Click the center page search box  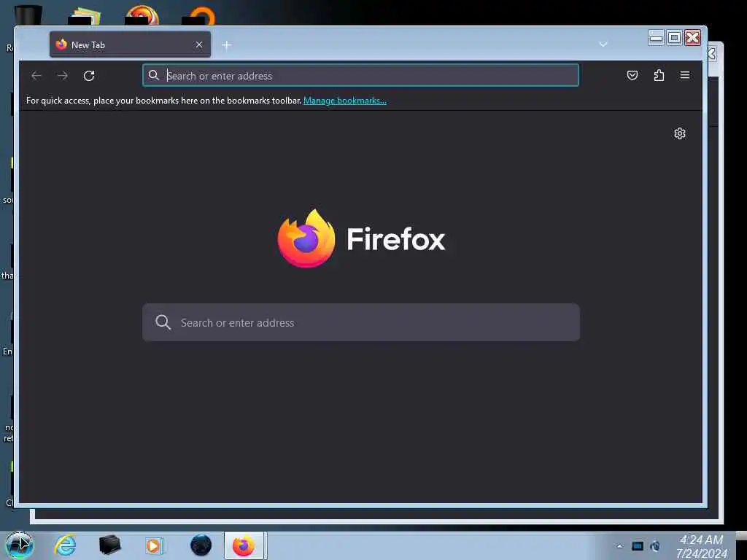click(361, 322)
